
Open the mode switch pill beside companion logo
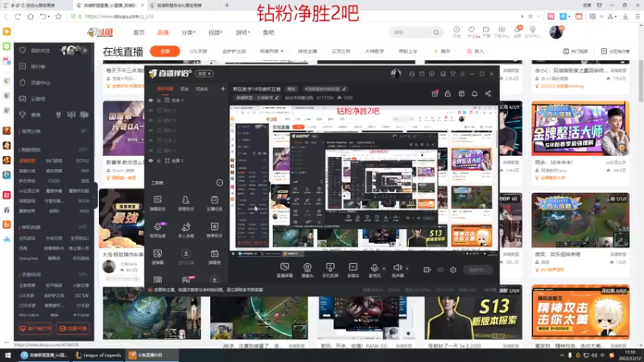tap(204, 73)
